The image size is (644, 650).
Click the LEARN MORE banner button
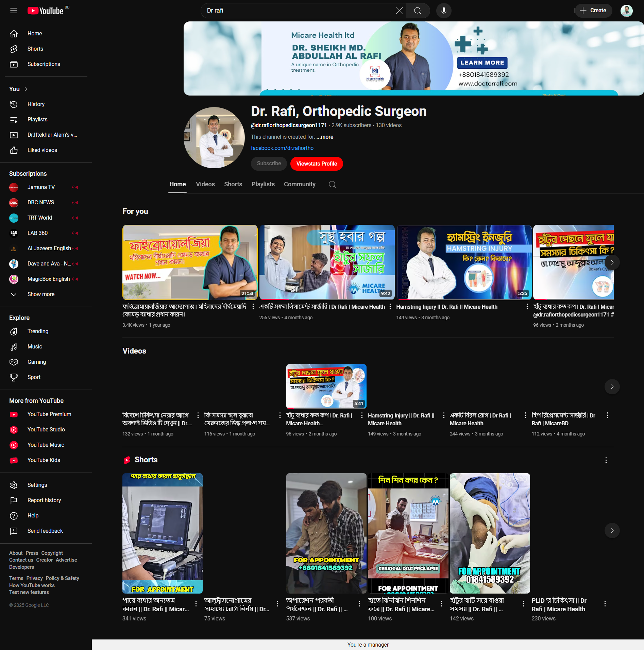[x=482, y=63]
